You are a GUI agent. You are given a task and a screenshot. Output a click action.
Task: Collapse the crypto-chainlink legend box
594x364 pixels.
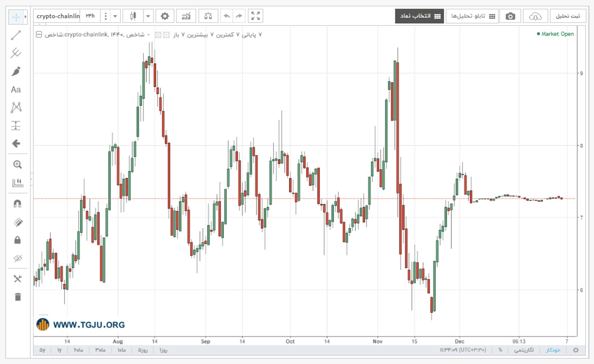point(39,35)
